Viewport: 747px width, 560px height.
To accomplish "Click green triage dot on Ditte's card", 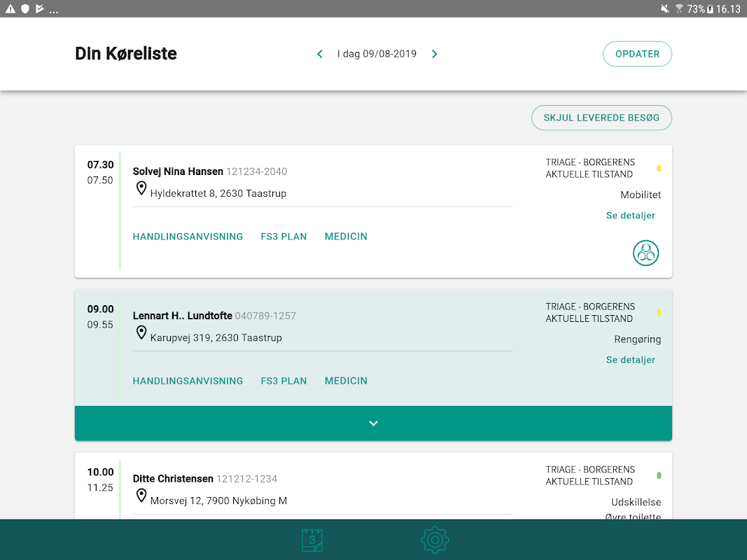I will pos(659,475).
